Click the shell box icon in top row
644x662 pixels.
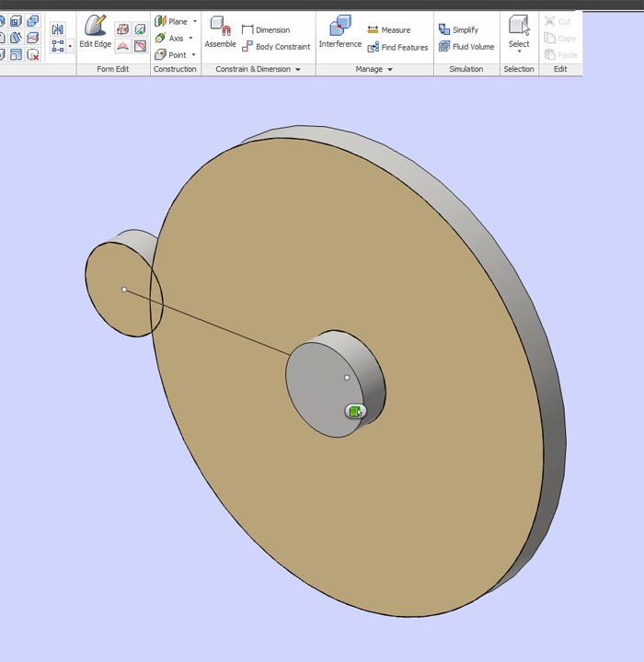point(16,20)
